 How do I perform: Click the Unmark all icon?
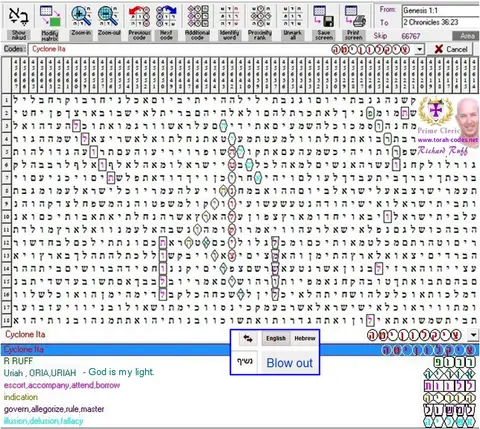tap(292, 17)
